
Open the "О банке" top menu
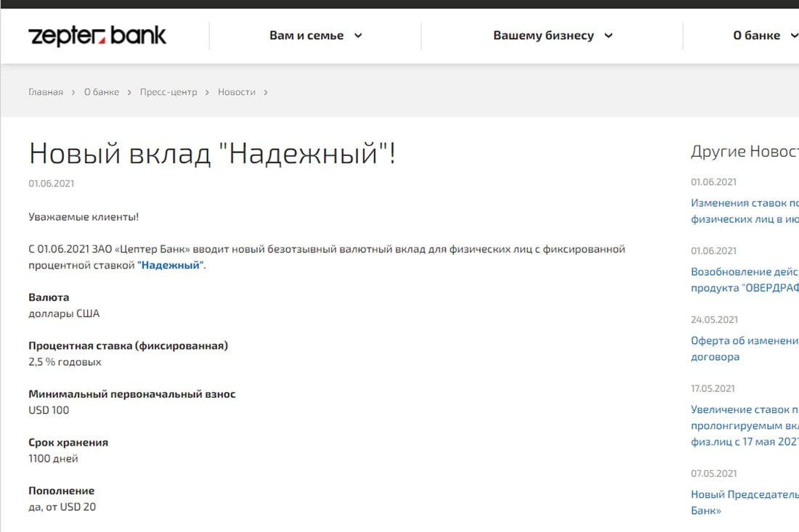tap(757, 36)
